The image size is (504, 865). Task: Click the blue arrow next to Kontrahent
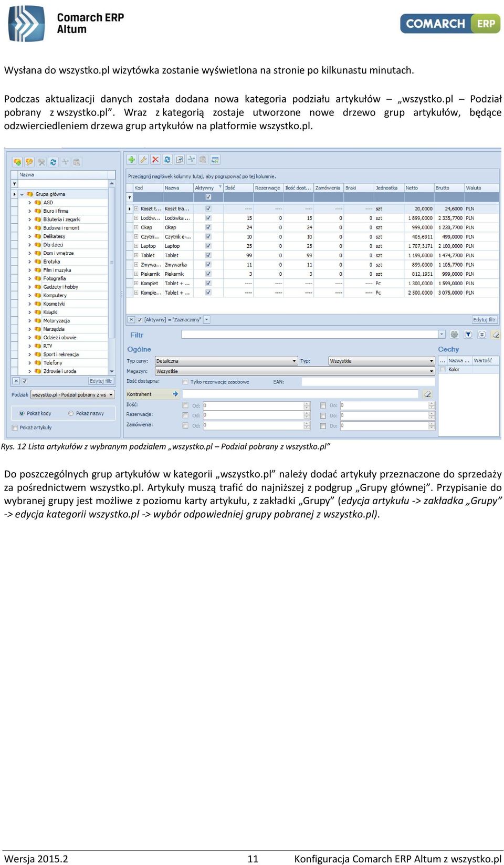175,394
